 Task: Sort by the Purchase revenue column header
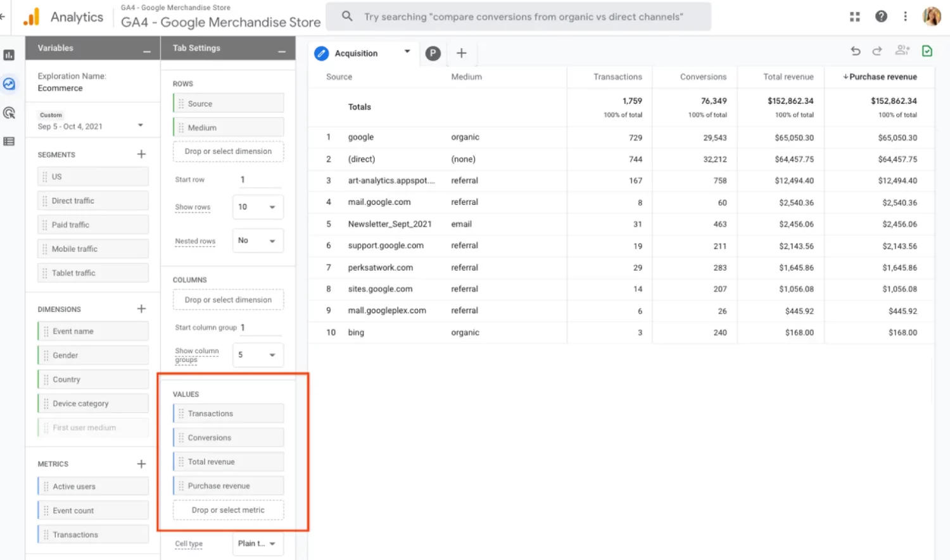click(880, 77)
